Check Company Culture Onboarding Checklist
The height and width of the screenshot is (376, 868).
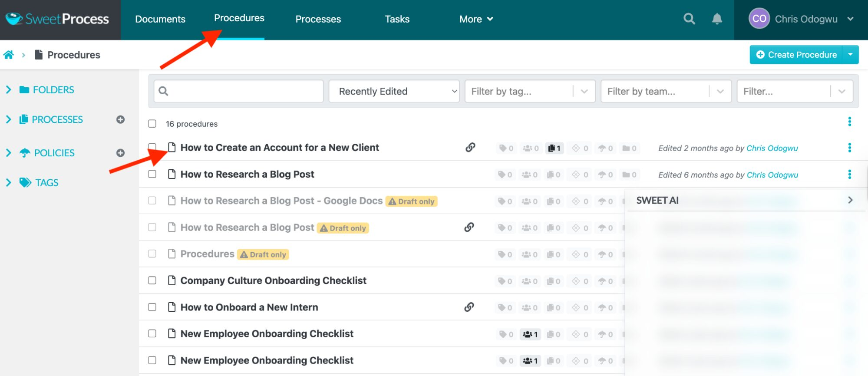coord(152,280)
